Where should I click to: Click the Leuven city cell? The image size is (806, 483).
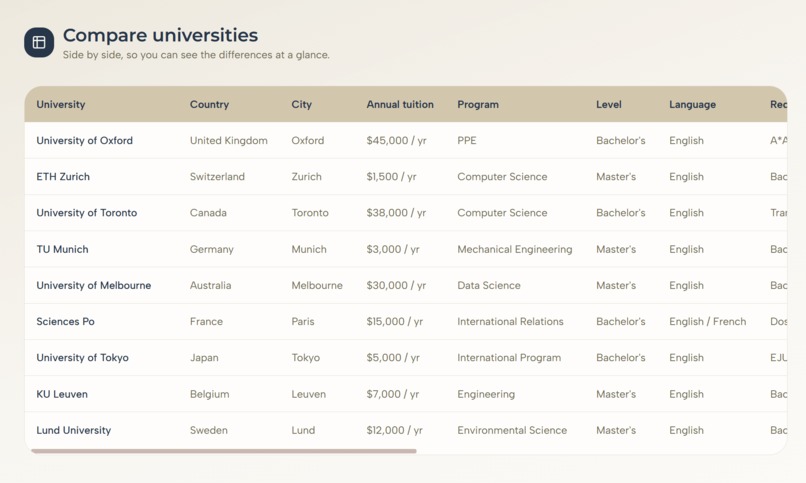pyautogui.click(x=308, y=394)
